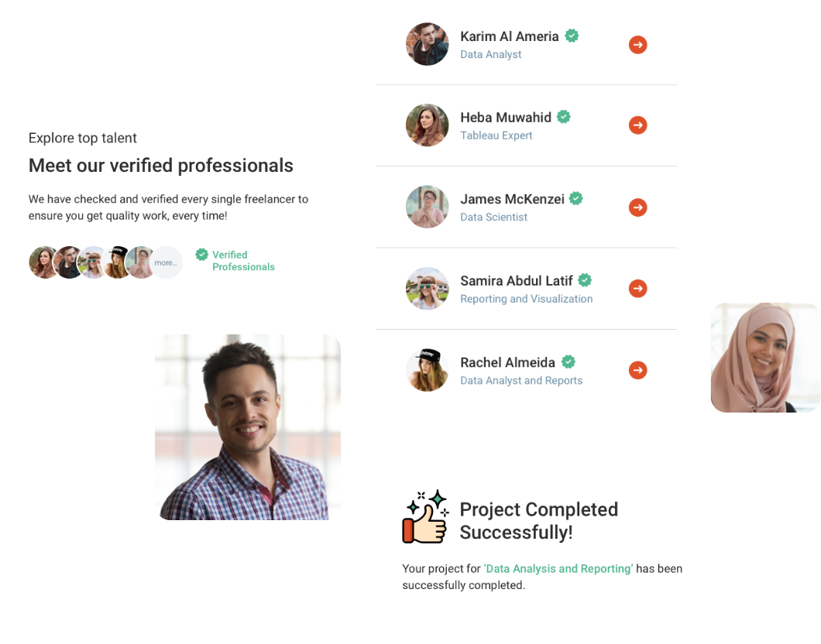Click the photo of woman in pink hijab
The image size is (821, 644).
[765, 358]
